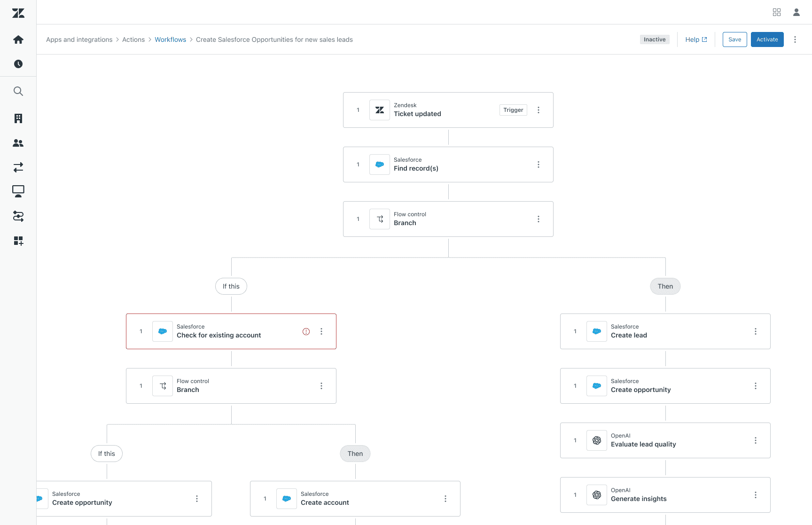Open Apps and integrations grid-plus icon
This screenshot has height=525, width=812.
(x=18, y=241)
